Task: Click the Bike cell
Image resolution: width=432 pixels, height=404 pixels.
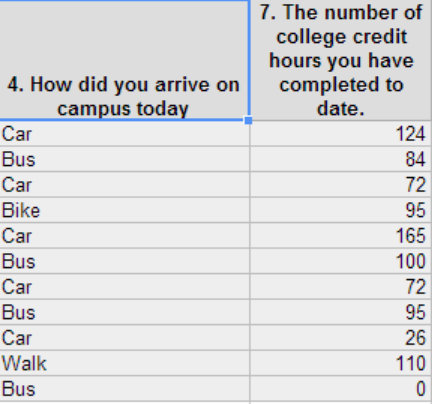Action: (x=124, y=210)
